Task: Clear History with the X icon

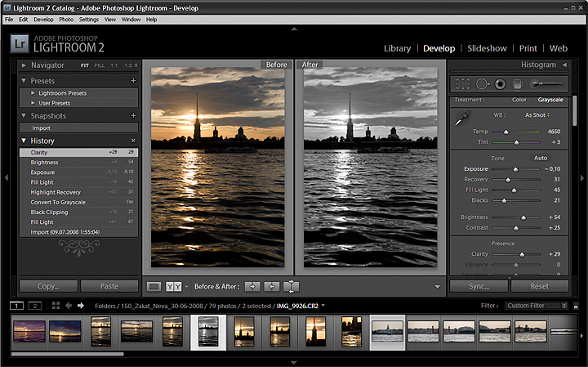Action: coord(133,141)
